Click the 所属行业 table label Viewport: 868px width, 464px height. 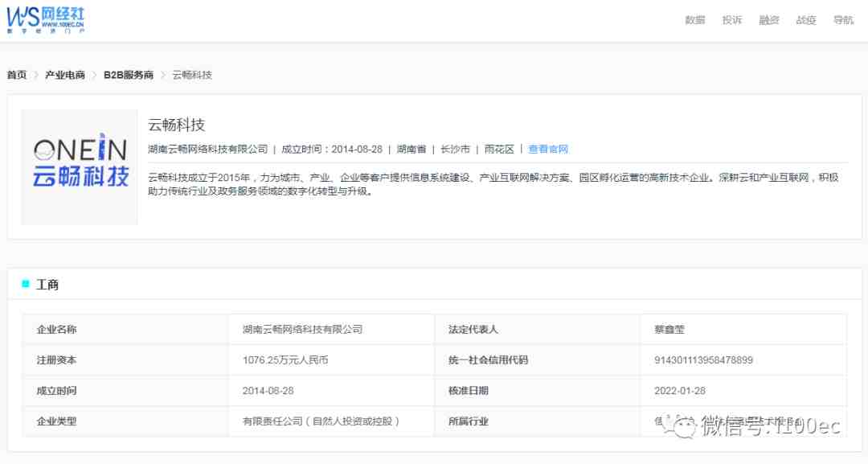(469, 421)
